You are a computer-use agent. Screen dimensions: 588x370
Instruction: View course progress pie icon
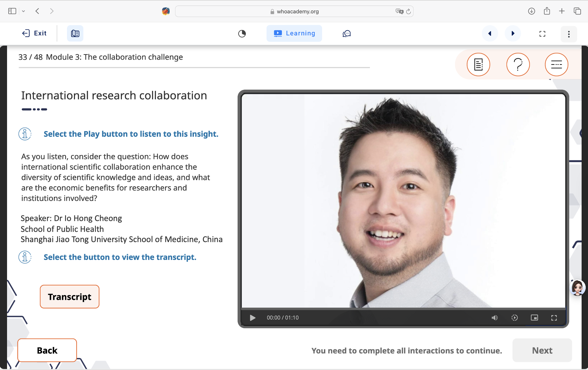tap(242, 33)
